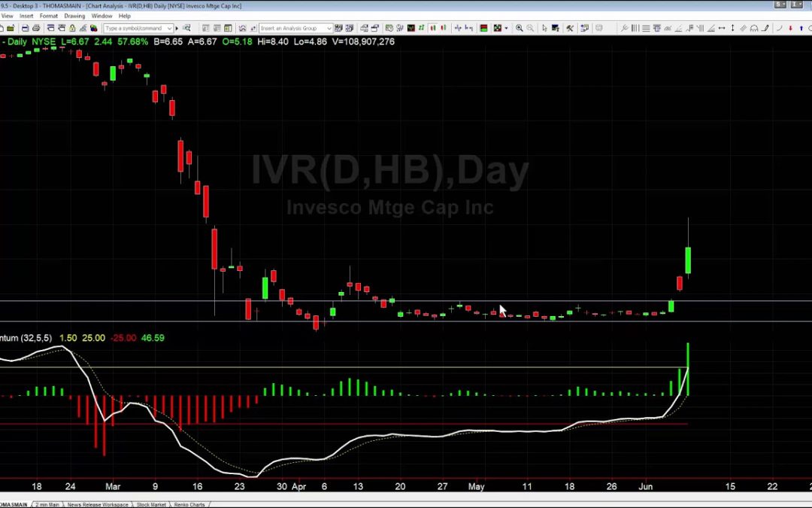Select the red down arrow drawing tool

click(x=790, y=28)
